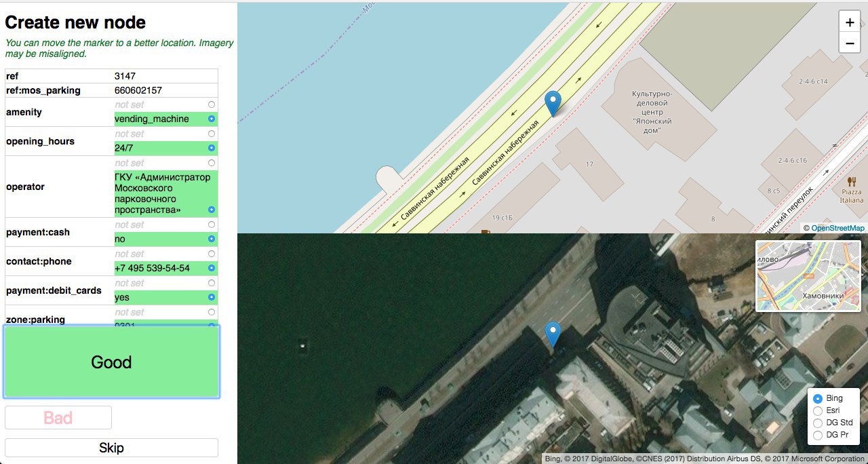Click the blue marker on the street map
This screenshot has height=464, width=868.
click(x=553, y=103)
